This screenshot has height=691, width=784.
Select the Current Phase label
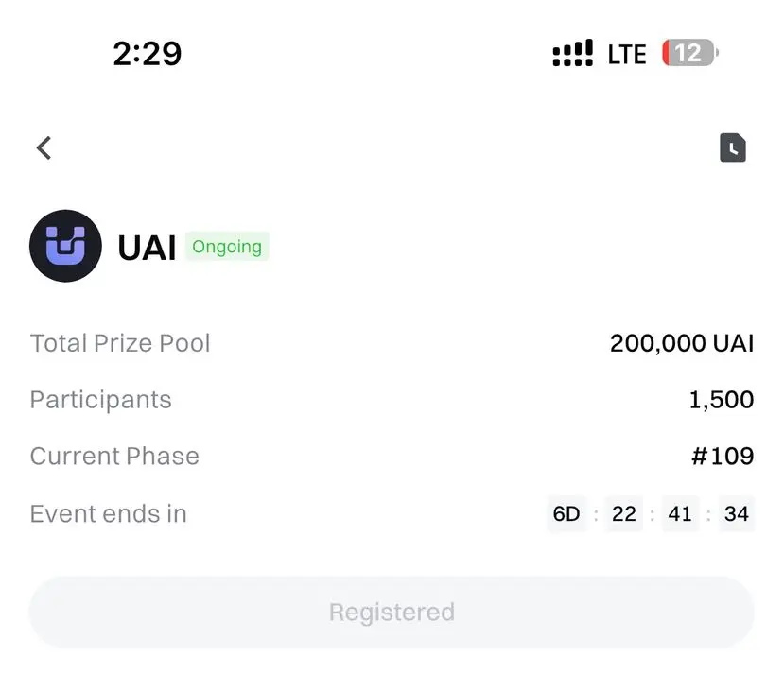point(114,457)
